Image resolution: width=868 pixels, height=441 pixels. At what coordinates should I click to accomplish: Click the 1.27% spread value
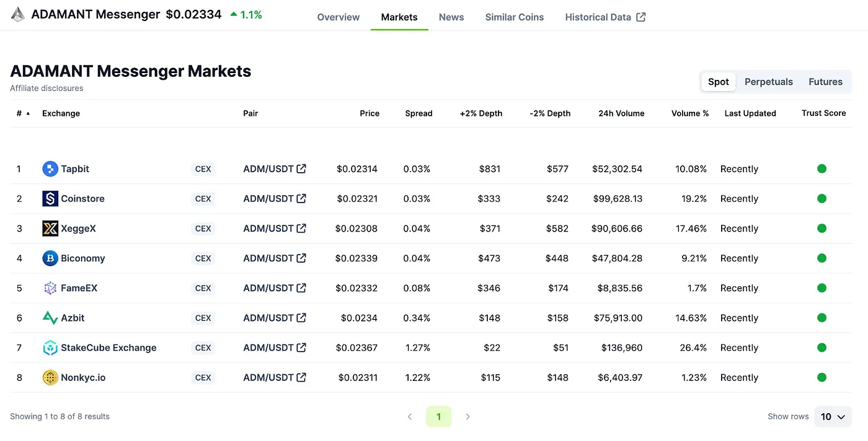tap(417, 347)
